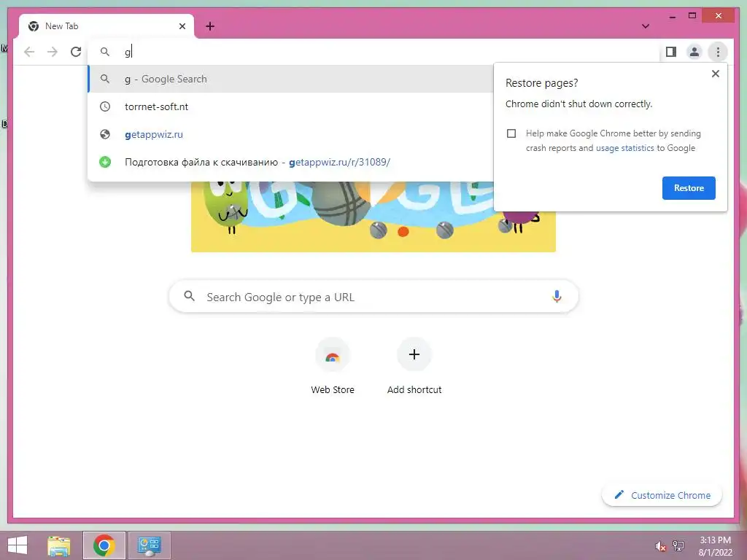Start voice search with microphone icon

pos(557,297)
